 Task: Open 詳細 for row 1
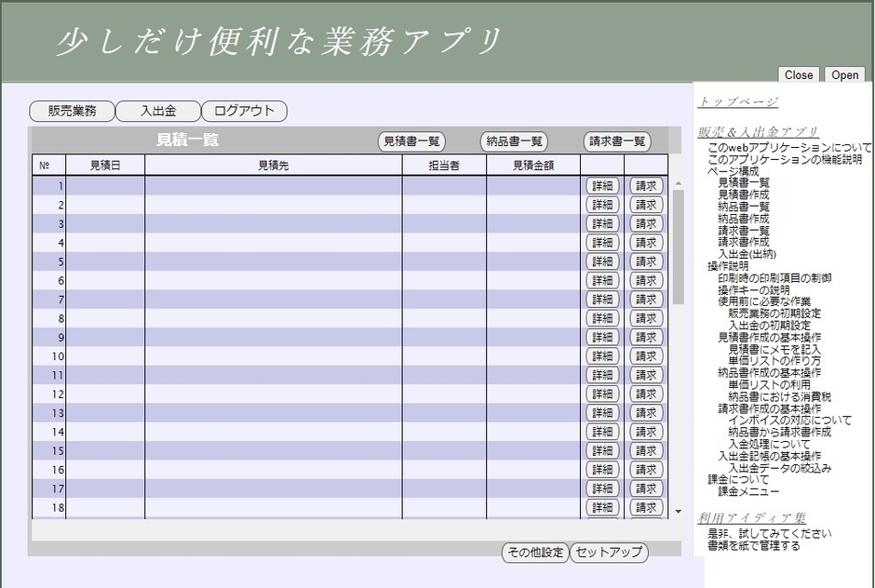602,185
